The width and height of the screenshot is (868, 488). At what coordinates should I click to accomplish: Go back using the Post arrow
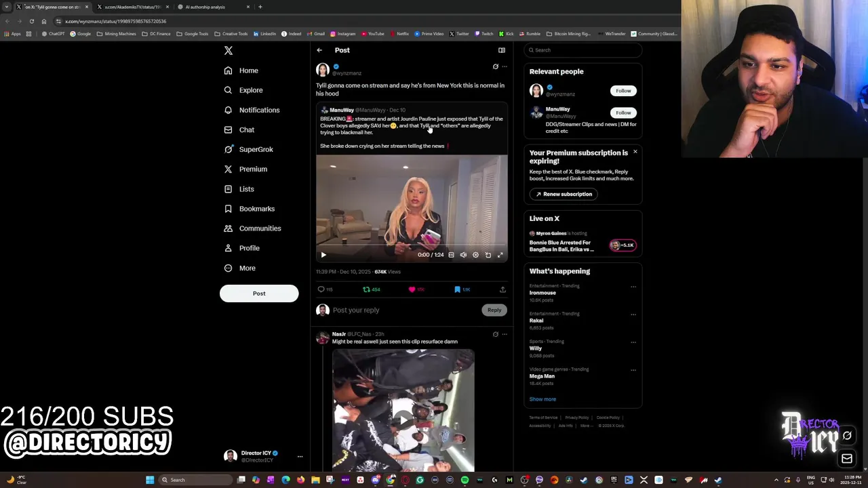(x=319, y=50)
